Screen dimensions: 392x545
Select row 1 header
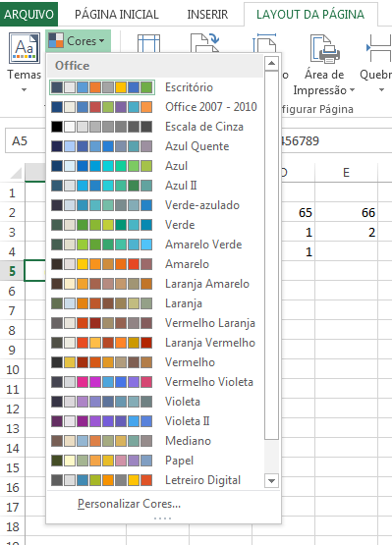coord(12,192)
